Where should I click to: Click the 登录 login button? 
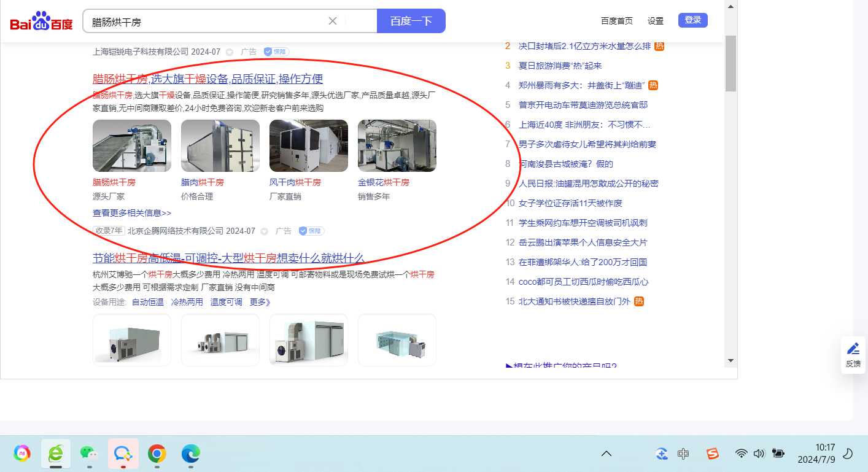pos(693,20)
